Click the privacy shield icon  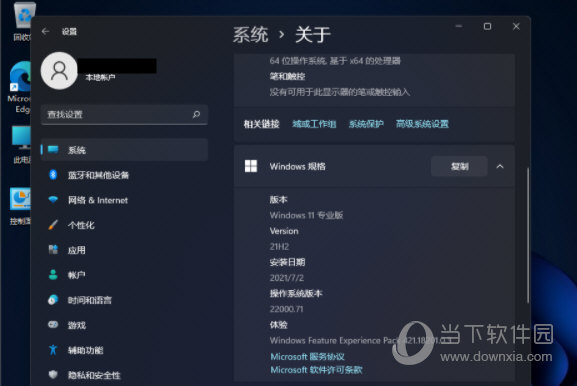point(53,375)
